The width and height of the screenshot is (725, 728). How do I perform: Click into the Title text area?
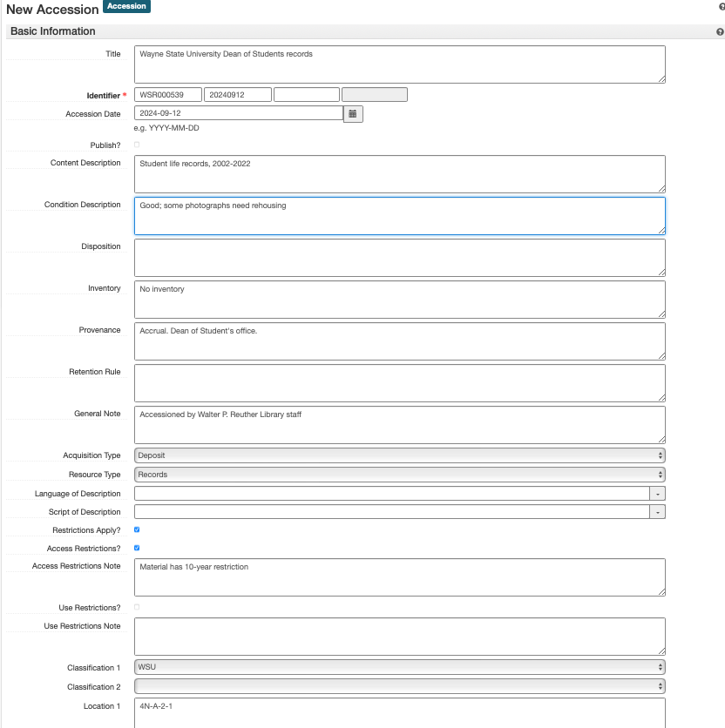point(399,64)
